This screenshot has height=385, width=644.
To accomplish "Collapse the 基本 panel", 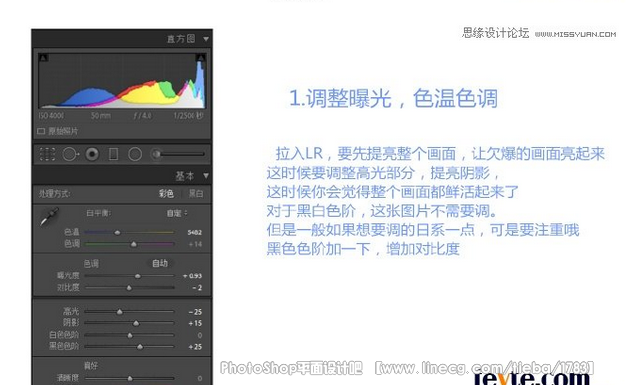I will [x=206, y=176].
